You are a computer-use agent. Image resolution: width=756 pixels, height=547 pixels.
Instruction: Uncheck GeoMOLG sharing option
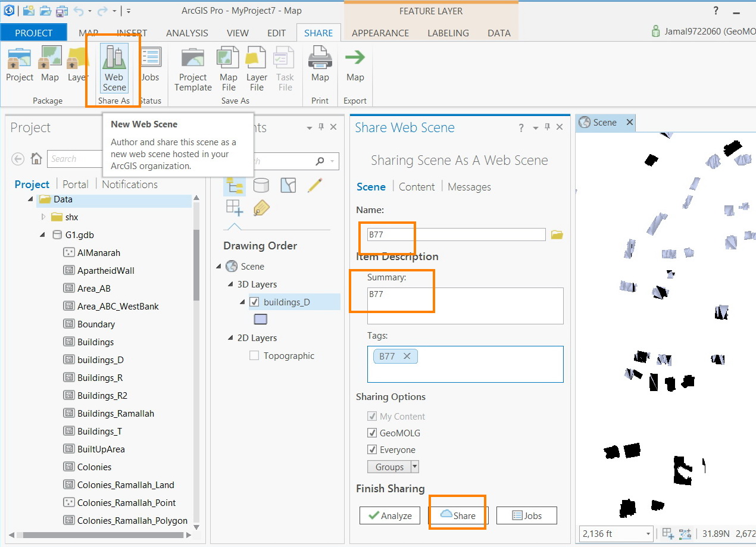coord(372,433)
